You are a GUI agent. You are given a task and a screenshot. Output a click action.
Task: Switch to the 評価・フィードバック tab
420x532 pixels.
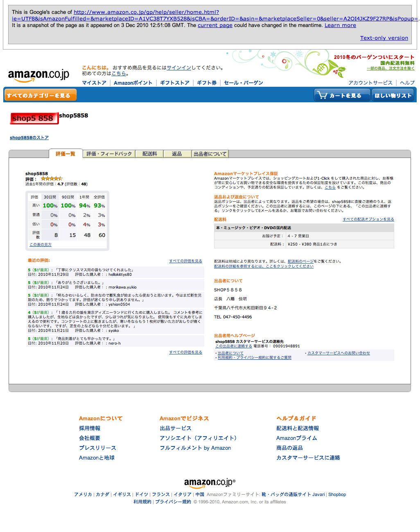click(x=109, y=154)
